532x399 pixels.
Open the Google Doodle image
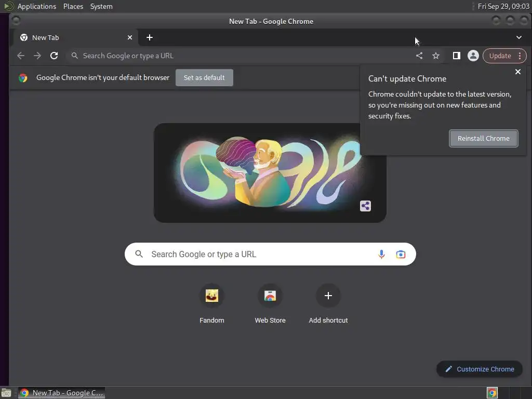click(270, 173)
